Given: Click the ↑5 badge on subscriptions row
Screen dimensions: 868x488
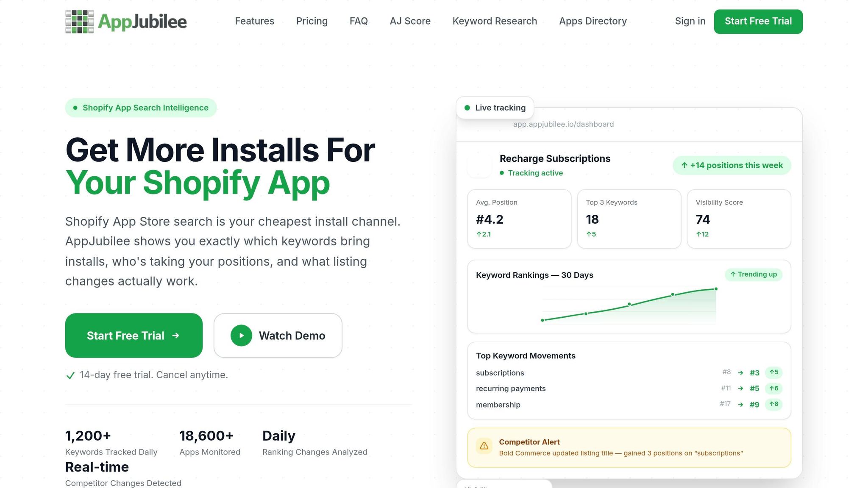Looking at the screenshot, I should 773,372.
